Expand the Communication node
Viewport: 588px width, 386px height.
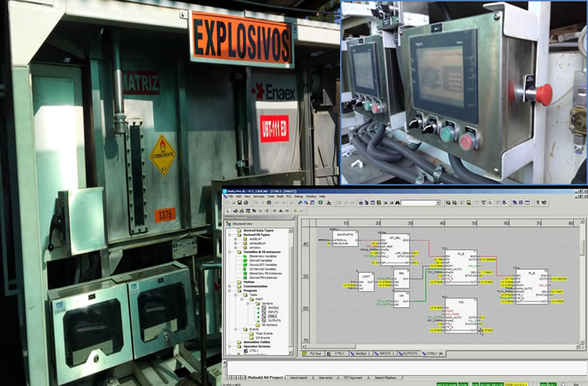coord(229,286)
